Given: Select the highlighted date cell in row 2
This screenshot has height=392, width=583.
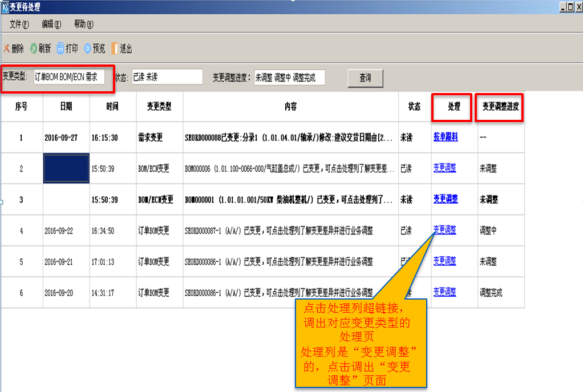Looking at the screenshot, I should pos(66,168).
